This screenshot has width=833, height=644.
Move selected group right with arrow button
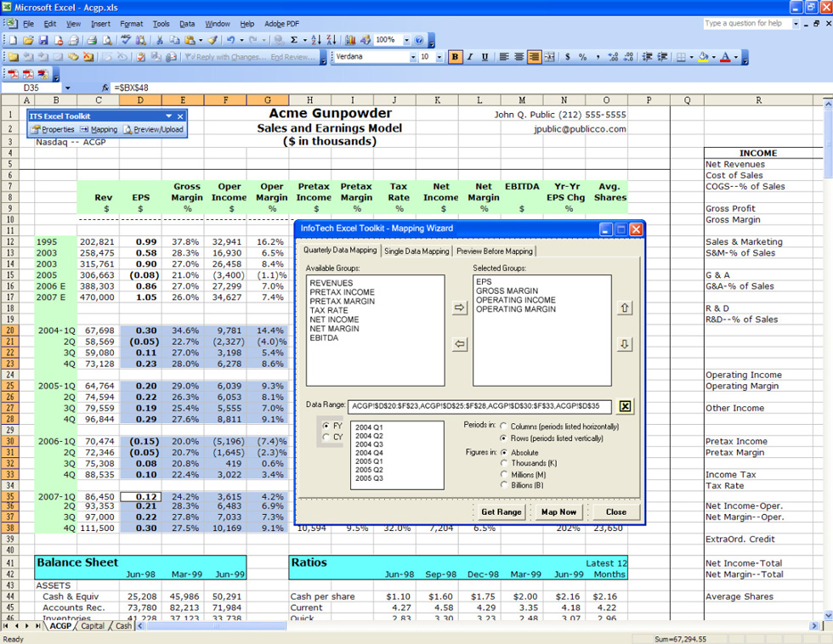click(460, 308)
